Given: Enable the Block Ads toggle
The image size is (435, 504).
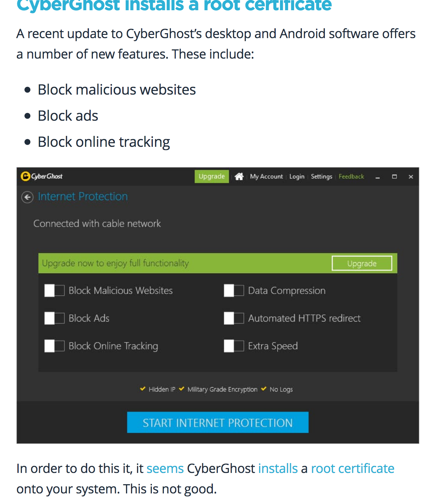Looking at the screenshot, I should click(54, 318).
